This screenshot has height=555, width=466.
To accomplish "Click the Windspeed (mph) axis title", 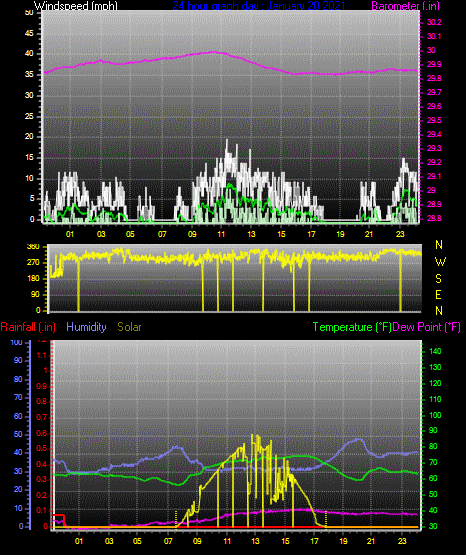I will tap(76, 6).
